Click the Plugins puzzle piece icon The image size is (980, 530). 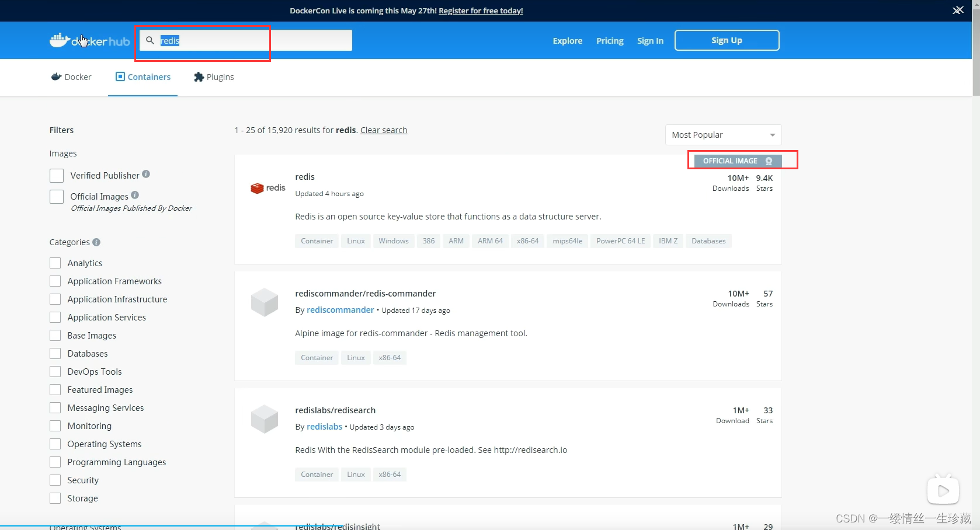pos(199,76)
